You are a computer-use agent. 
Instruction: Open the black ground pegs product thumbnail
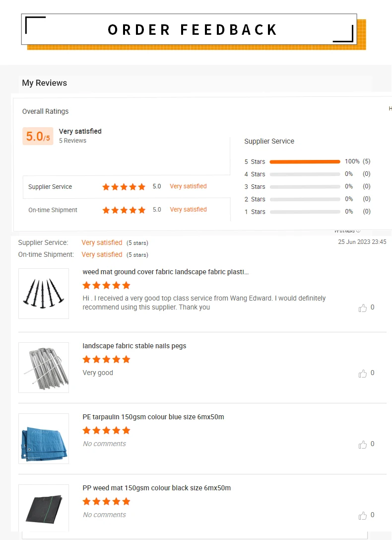[44, 294]
